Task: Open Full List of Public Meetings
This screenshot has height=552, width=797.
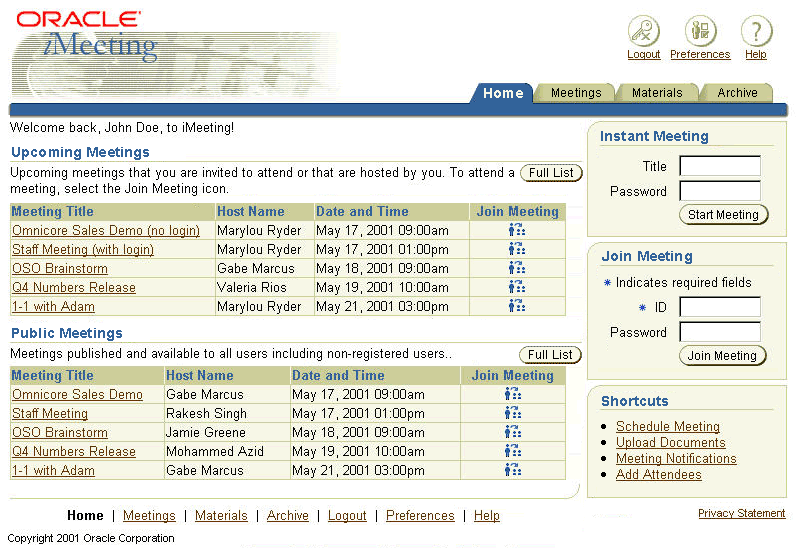Action: pyautogui.click(x=550, y=355)
